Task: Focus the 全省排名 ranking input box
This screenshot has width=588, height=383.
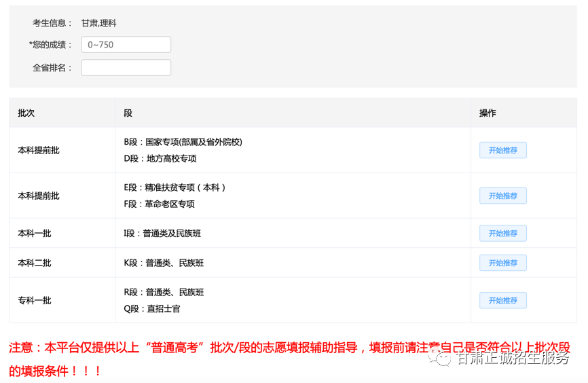Action: [x=126, y=68]
